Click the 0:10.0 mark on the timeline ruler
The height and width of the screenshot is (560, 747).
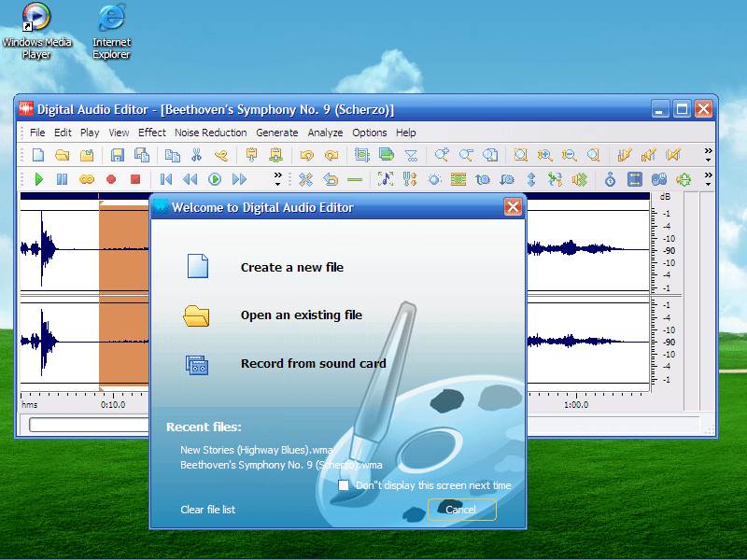pyautogui.click(x=113, y=405)
